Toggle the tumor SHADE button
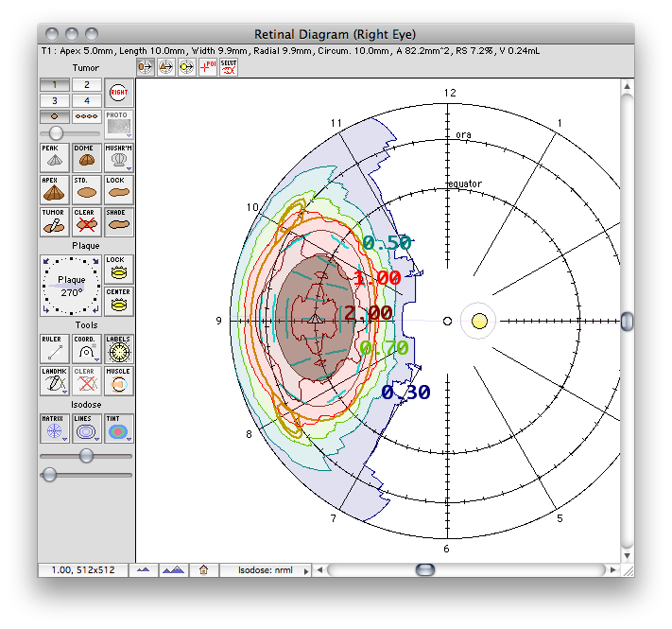 119,222
